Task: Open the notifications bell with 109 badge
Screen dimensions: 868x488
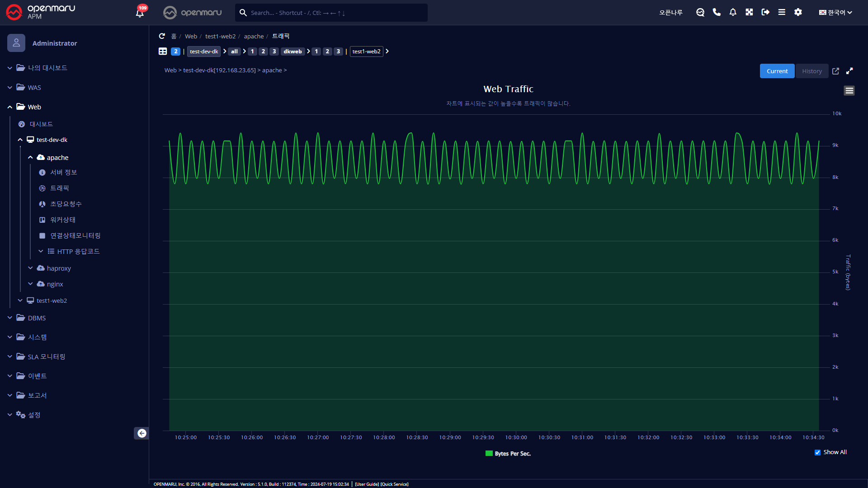Action: [141, 12]
